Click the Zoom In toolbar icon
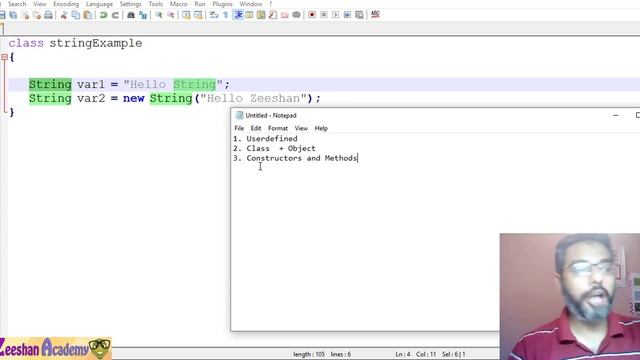Screen dimensions: 640x360 [x=158, y=15]
